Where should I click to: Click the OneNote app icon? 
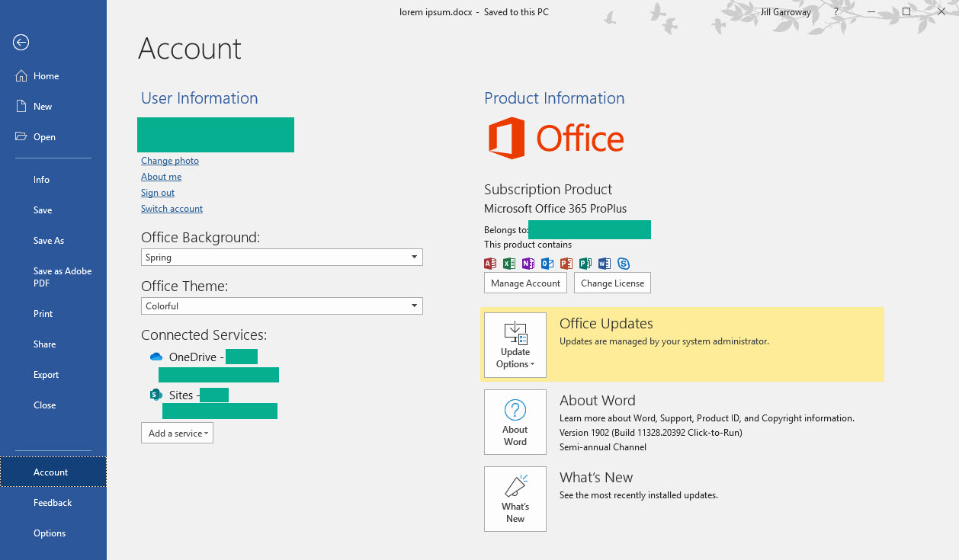coord(528,264)
